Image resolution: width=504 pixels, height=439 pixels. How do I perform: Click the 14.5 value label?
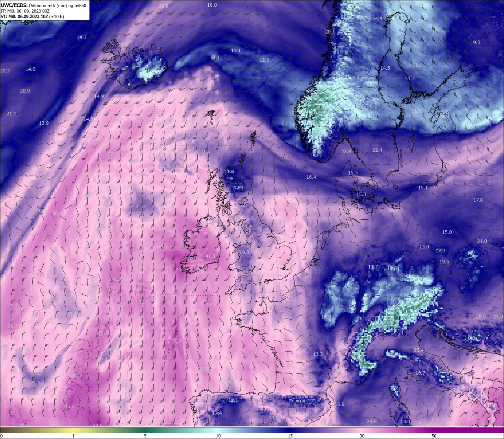385,68
